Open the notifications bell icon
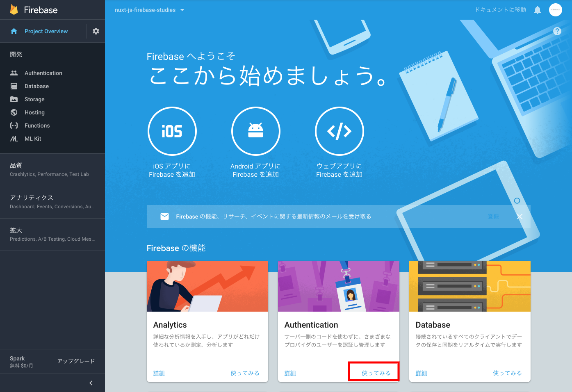Viewport: 572px width, 392px height. [x=538, y=10]
